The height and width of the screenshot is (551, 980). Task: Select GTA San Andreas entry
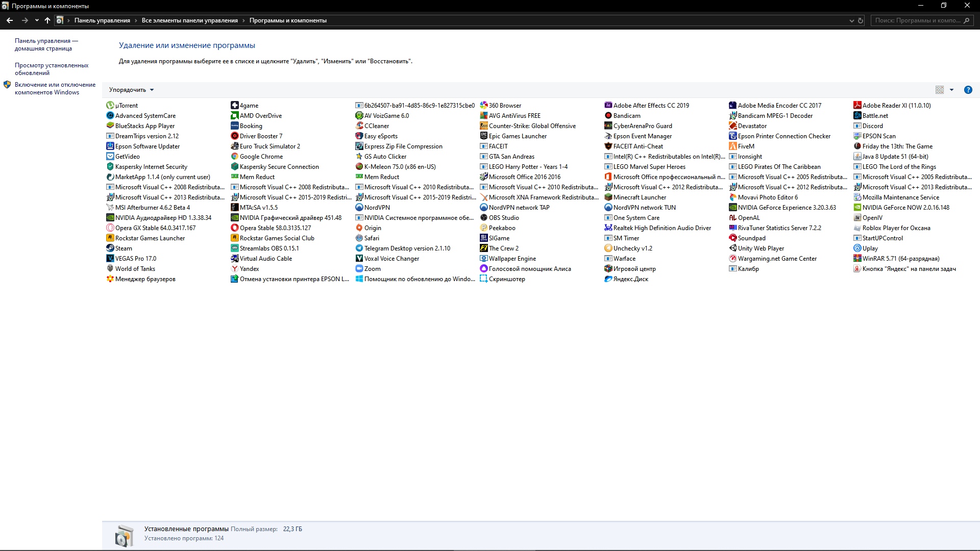507,157
